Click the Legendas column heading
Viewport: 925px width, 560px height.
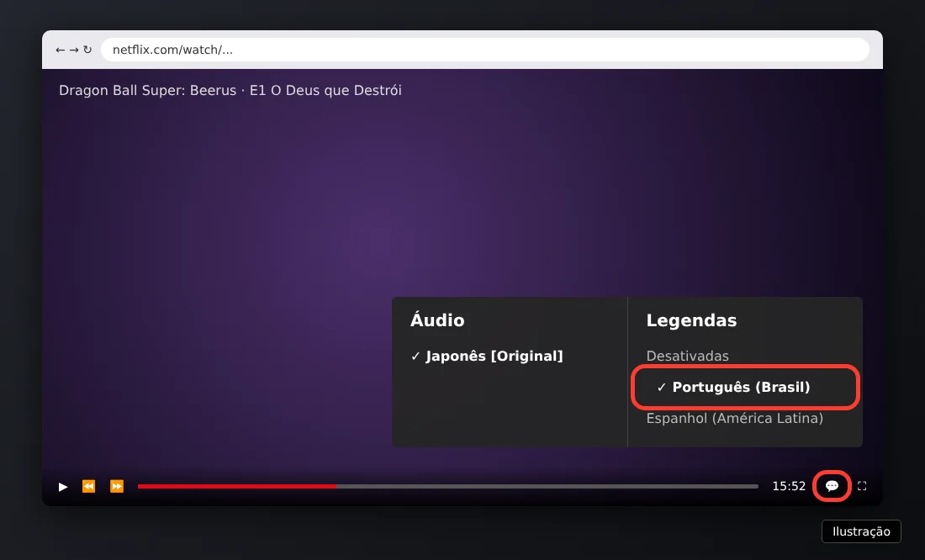pos(691,320)
